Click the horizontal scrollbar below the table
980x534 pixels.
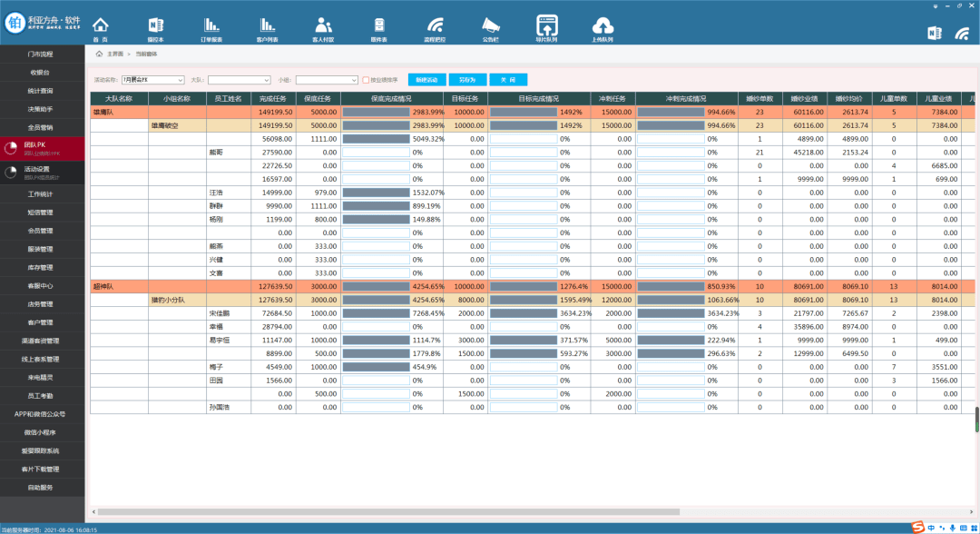pyautogui.click(x=388, y=511)
